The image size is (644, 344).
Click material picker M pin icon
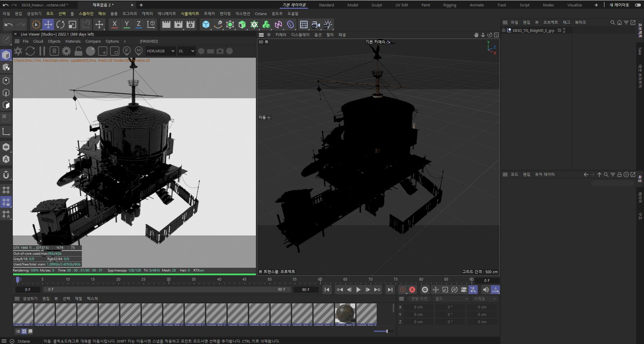coord(139,51)
